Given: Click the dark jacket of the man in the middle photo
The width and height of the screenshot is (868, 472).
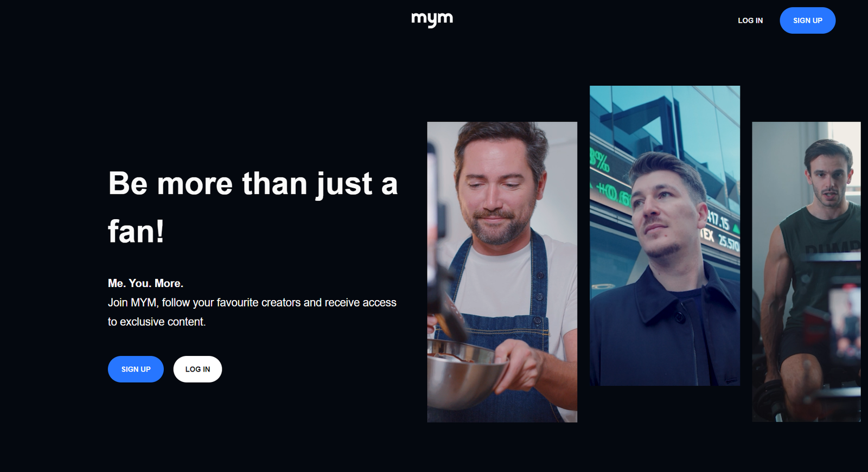Looking at the screenshot, I should [x=665, y=331].
